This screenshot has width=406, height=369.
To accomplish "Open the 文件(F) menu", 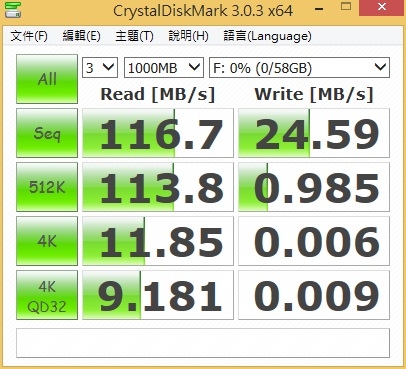I will [x=29, y=36].
